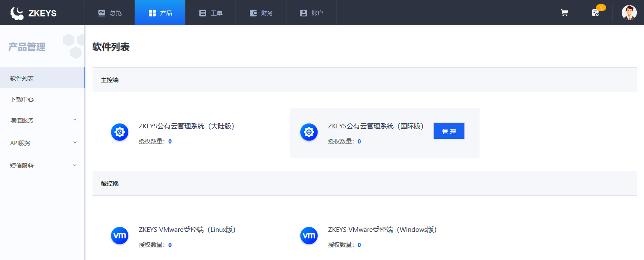Click the 账户 person icon

[303, 13]
